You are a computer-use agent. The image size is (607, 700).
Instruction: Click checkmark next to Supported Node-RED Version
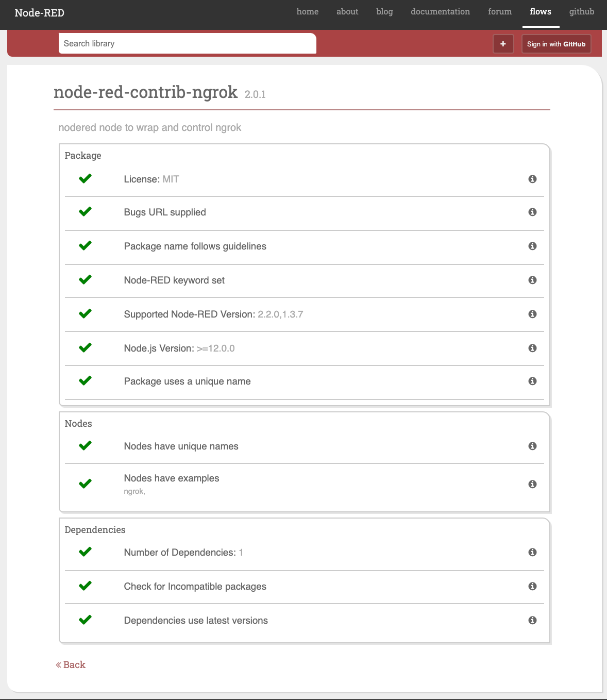pyautogui.click(x=85, y=313)
